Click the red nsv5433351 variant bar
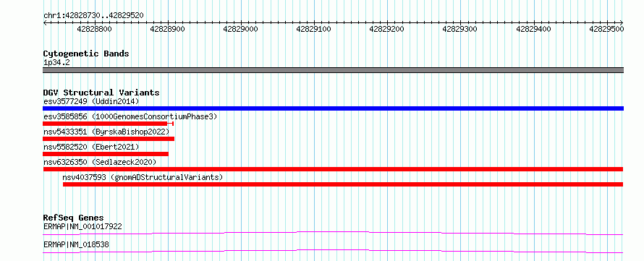 (109, 139)
